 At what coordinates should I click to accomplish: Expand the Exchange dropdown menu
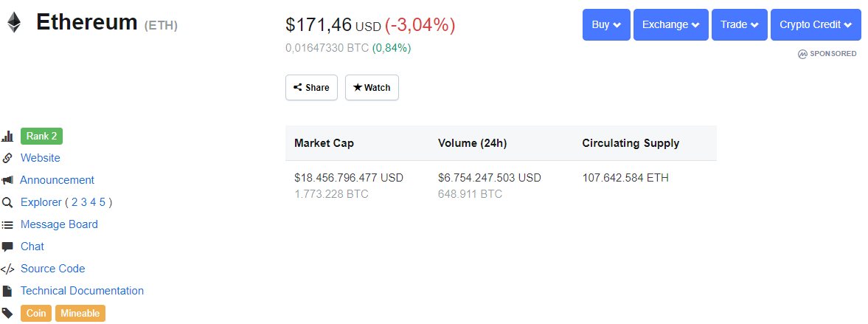(x=671, y=24)
